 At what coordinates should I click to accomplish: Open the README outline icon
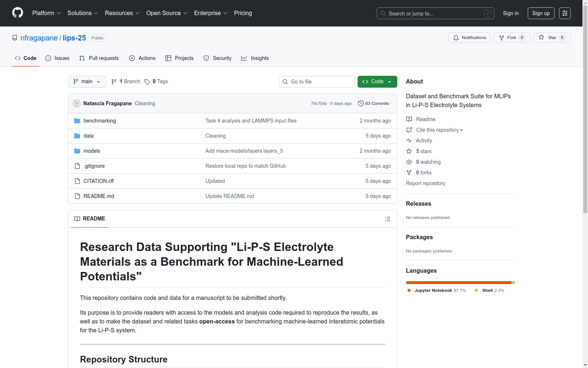pyautogui.click(x=388, y=219)
